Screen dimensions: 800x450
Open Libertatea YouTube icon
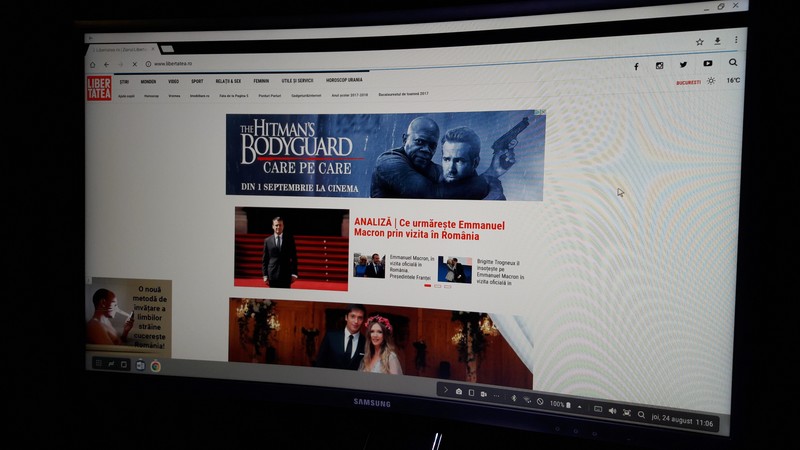point(707,63)
